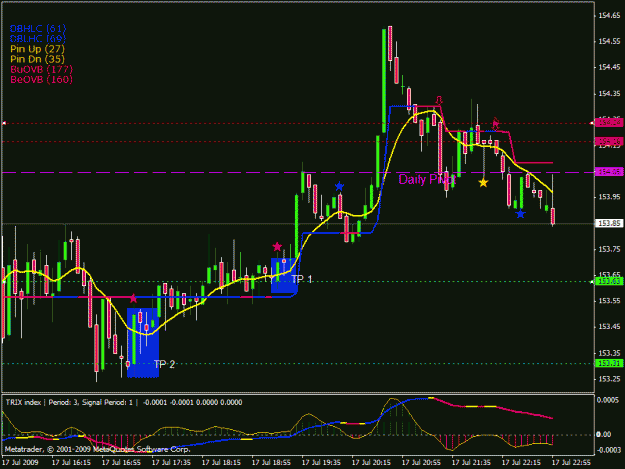
Task: Click the blue TP 2 rectangle
Action: (143, 343)
